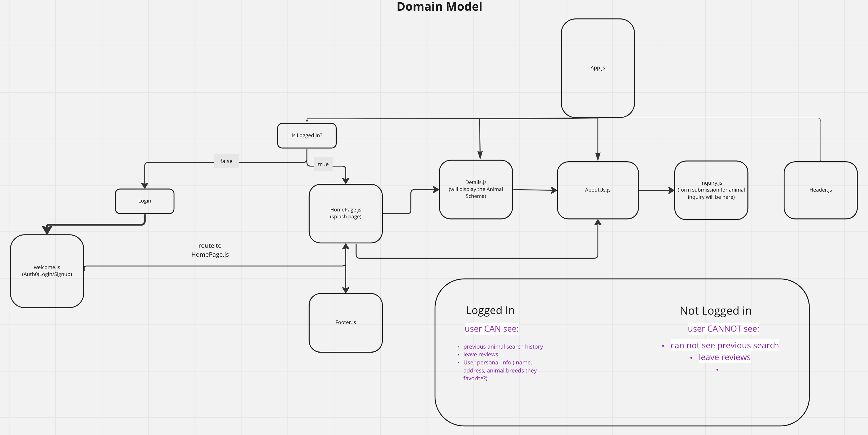Select previous animal search history bullet

(503, 347)
